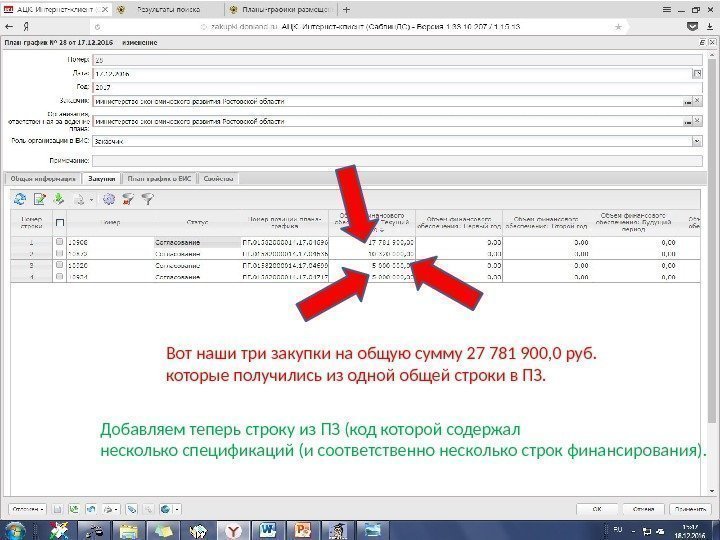Open a new browser tab with plus
720x540 pixels.
click(347, 9)
